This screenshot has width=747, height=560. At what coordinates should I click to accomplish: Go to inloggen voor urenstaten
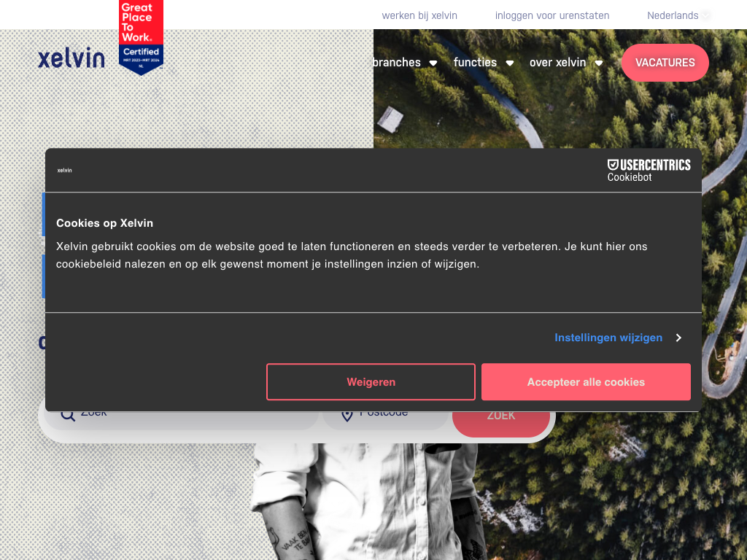(x=552, y=15)
